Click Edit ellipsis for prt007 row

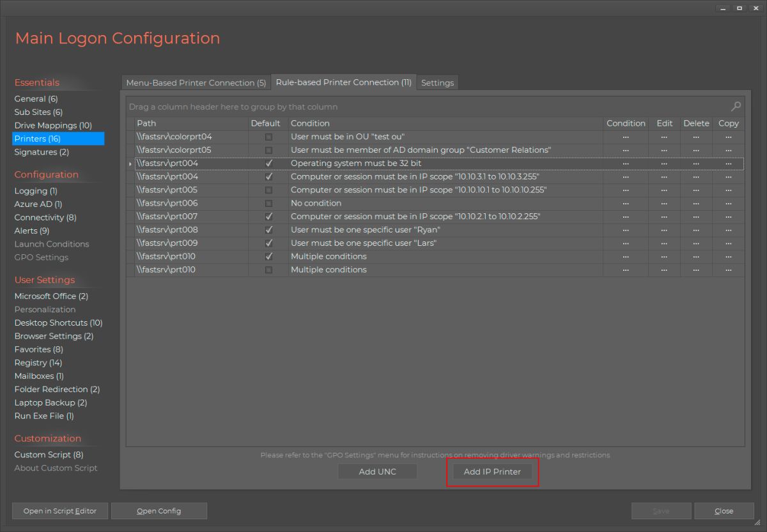[664, 217]
